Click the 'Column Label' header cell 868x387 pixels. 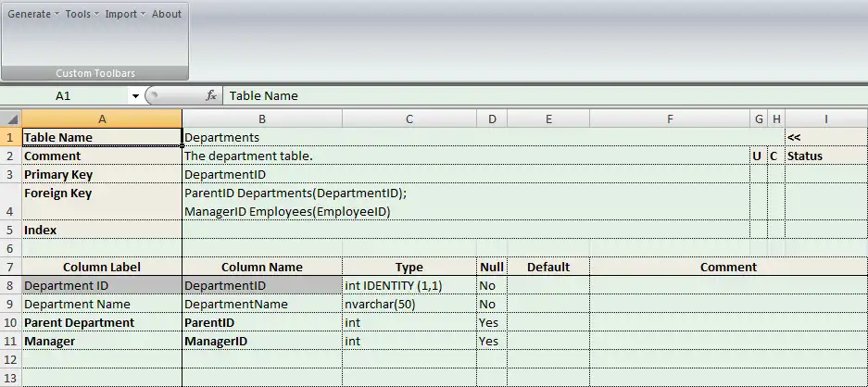click(x=102, y=267)
